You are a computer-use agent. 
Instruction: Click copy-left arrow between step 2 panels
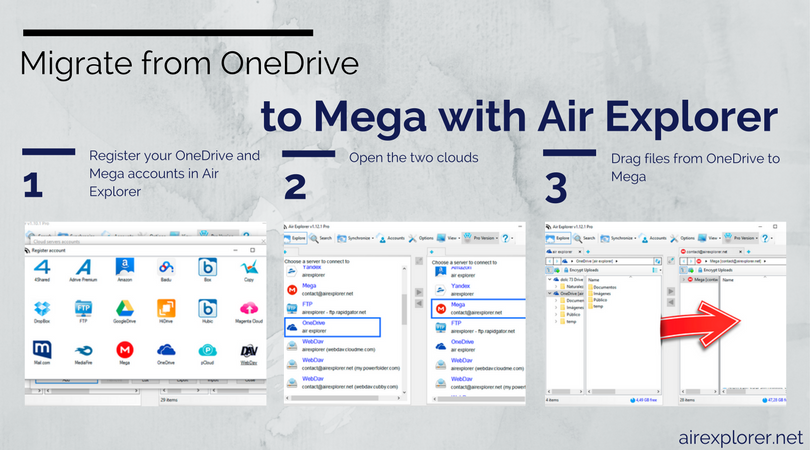[419, 304]
